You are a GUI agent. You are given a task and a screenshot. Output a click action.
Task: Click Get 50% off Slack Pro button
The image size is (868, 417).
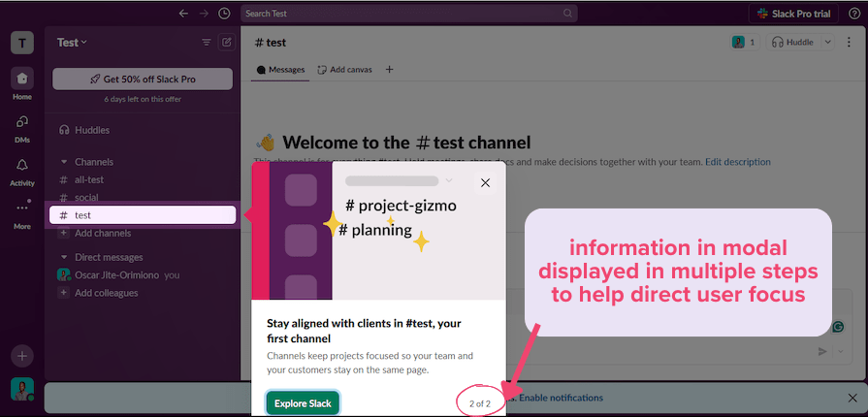[x=143, y=79]
